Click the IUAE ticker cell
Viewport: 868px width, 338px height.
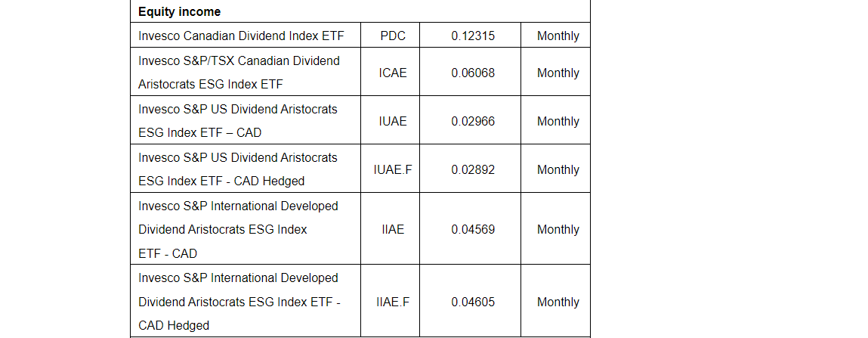click(393, 121)
